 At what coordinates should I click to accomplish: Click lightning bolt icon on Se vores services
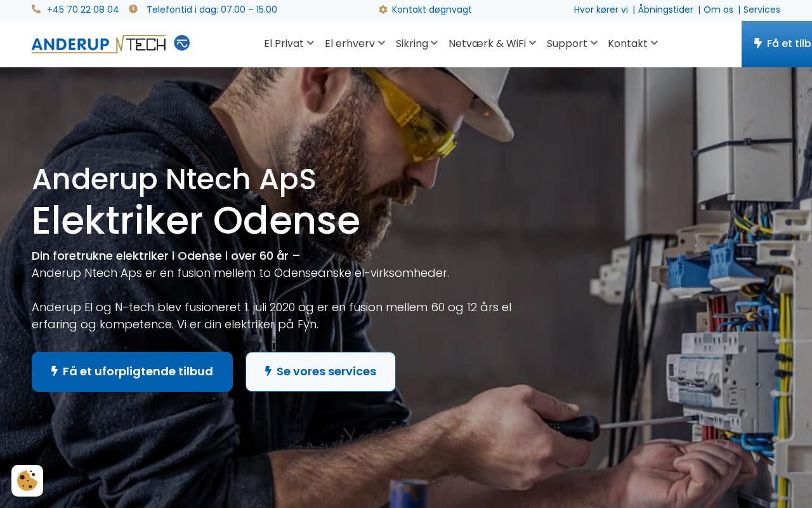(268, 371)
